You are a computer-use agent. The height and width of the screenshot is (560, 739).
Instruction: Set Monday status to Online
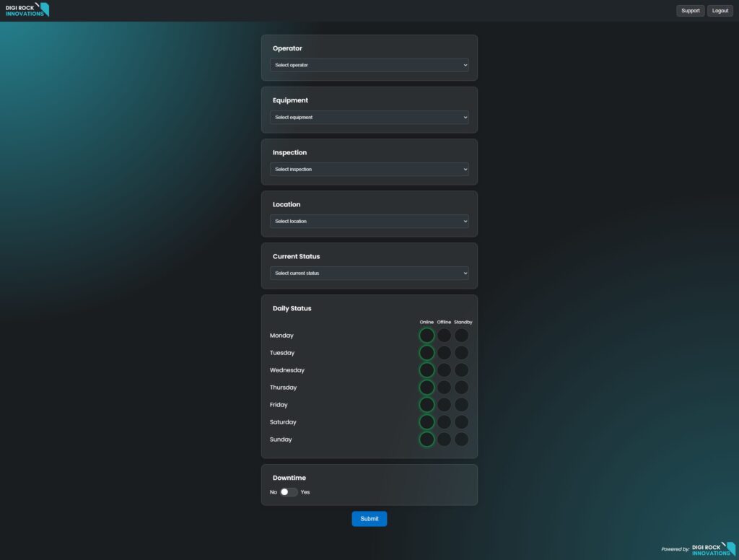pos(427,336)
